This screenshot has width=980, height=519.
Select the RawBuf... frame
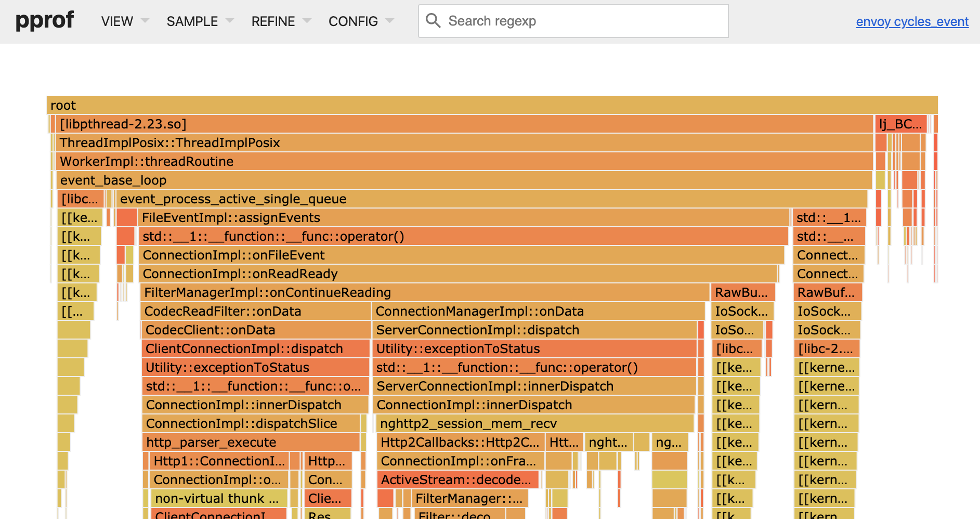tap(828, 292)
